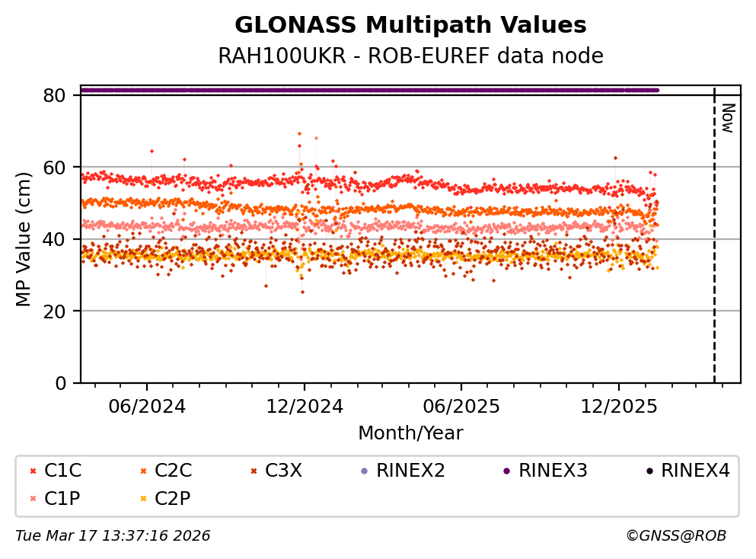Click the 12/2025 x-axis tick label

coord(618,406)
